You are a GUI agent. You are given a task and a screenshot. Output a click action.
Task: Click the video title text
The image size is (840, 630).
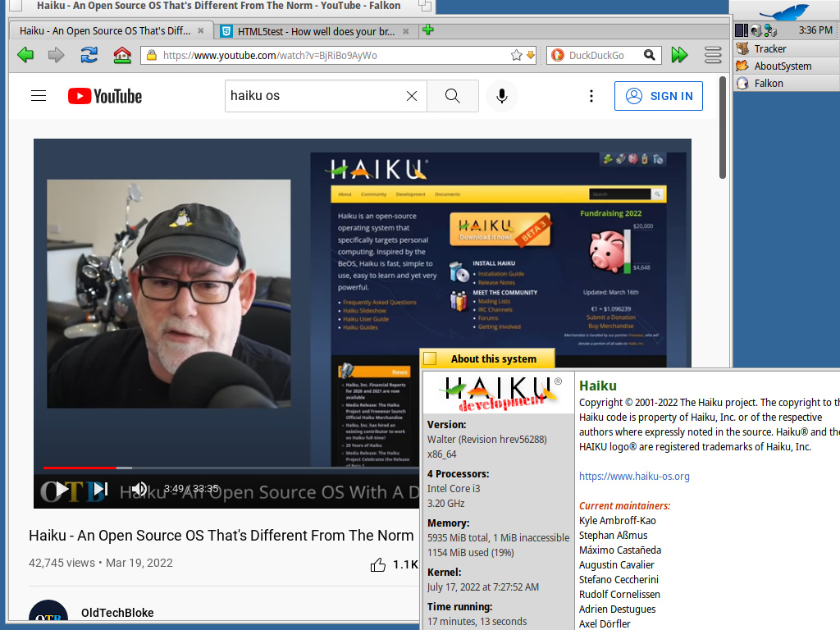(221, 536)
